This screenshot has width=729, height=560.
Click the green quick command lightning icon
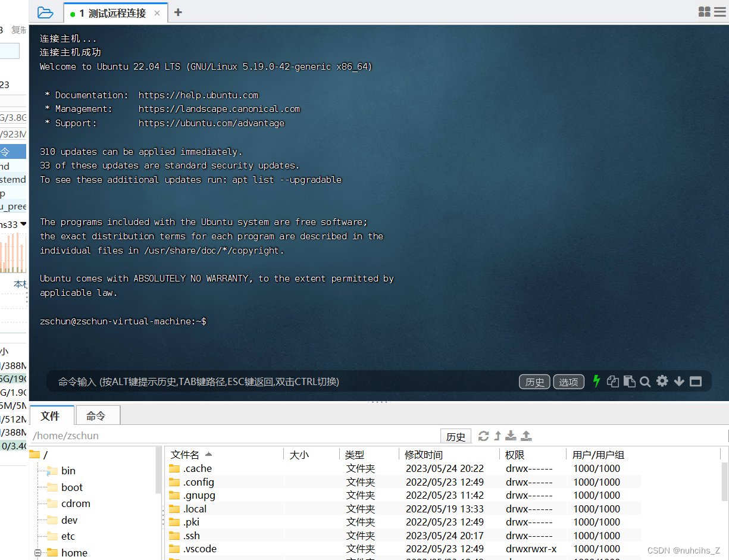click(596, 381)
